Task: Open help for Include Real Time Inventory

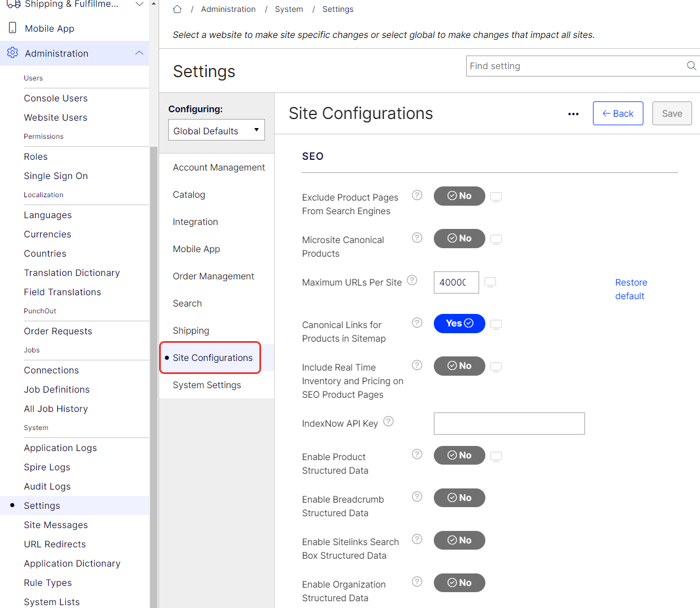Action: (417, 365)
